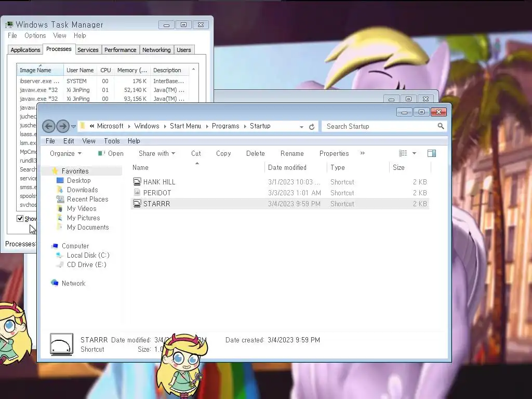Viewport: 532px width, 399px height.
Task: Click the STARRR thumbnail in details pane
Action: [x=61, y=344]
